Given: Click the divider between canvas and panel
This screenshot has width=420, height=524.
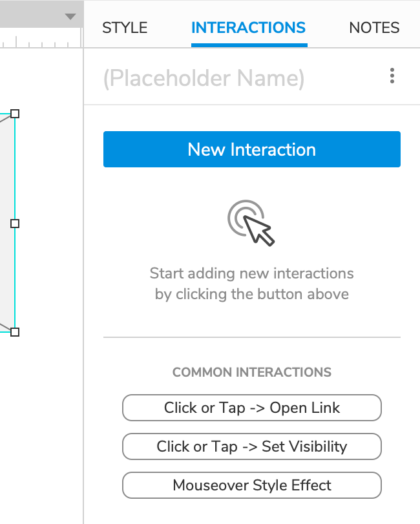Looking at the screenshot, I should click(83, 258).
